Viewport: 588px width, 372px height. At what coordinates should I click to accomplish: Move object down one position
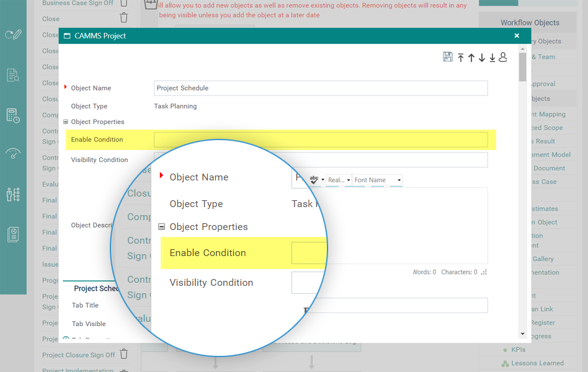point(481,58)
